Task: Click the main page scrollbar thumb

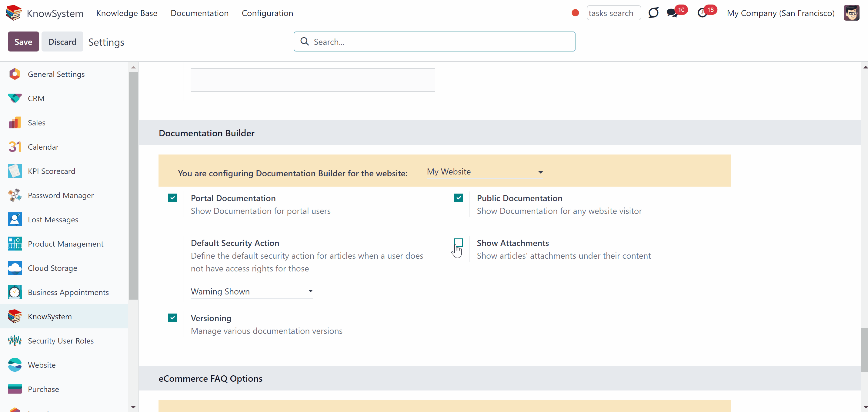Action: (x=864, y=350)
